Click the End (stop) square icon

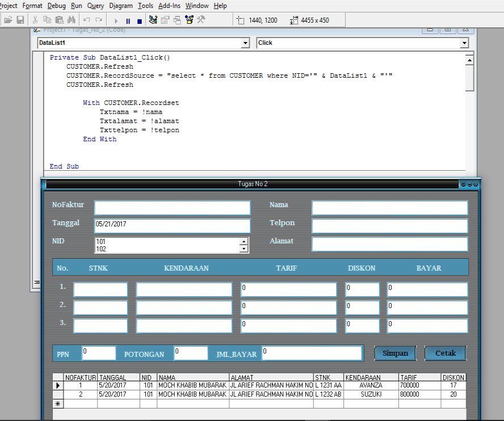(140, 21)
